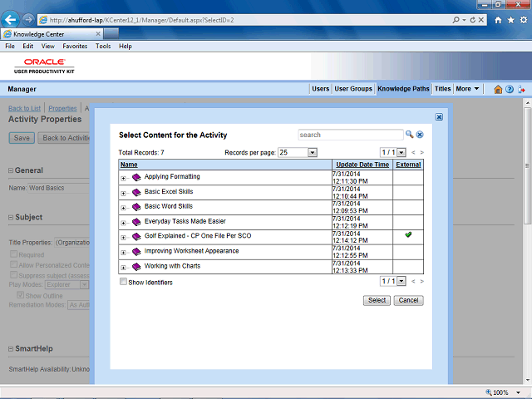The image size is (532, 399).
Task: Click the Basic Word Skills book icon
Action: click(136, 207)
